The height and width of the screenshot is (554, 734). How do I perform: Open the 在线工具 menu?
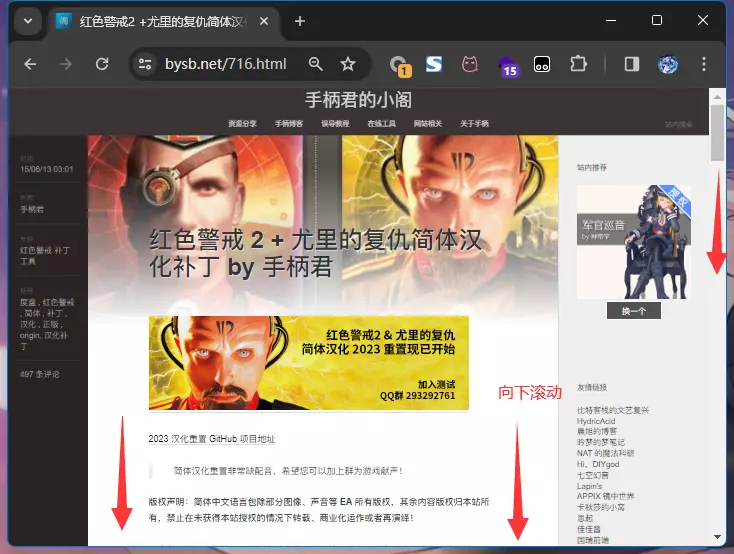click(x=382, y=124)
